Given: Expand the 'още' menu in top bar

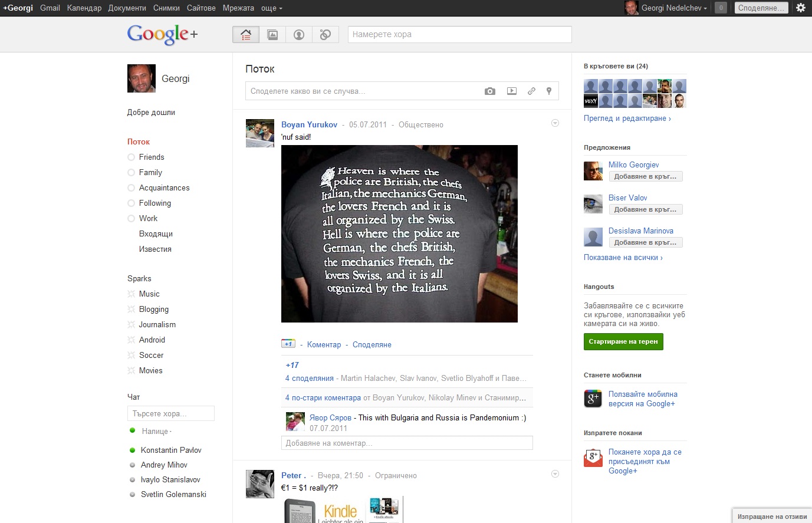Looking at the screenshot, I should [x=271, y=8].
